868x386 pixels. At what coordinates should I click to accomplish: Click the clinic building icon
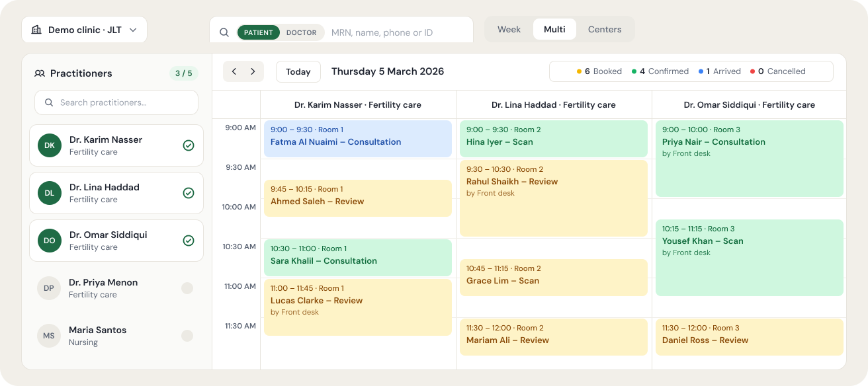pyautogui.click(x=36, y=30)
